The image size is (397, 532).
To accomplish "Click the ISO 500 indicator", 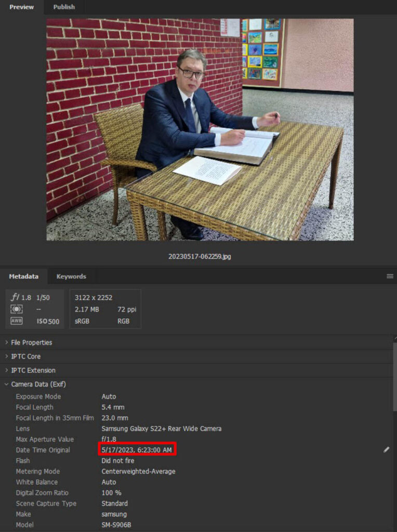I will pos(48,322).
